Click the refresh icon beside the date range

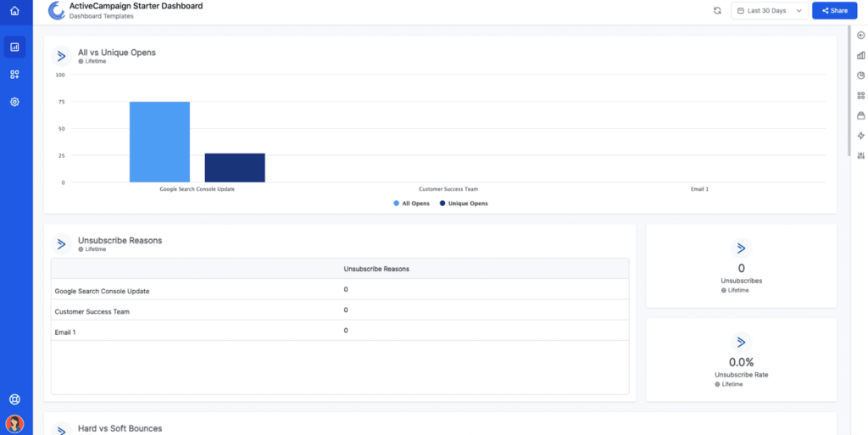coord(717,11)
